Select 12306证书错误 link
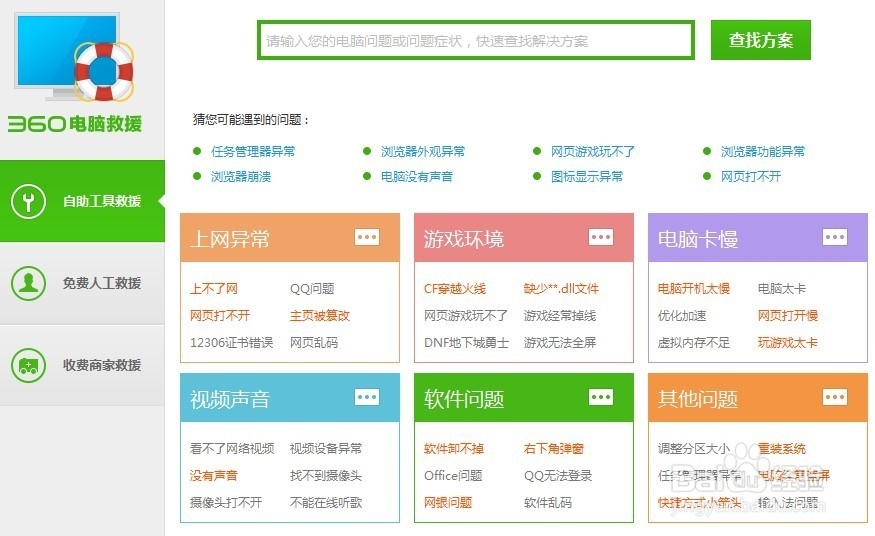This screenshot has height=536, width=875. point(232,342)
